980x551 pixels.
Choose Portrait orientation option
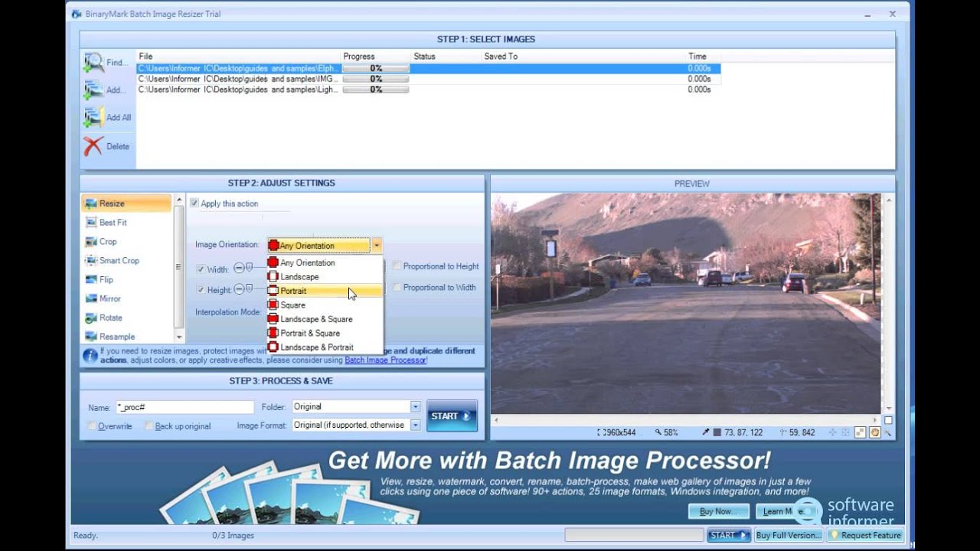click(325, 291)
